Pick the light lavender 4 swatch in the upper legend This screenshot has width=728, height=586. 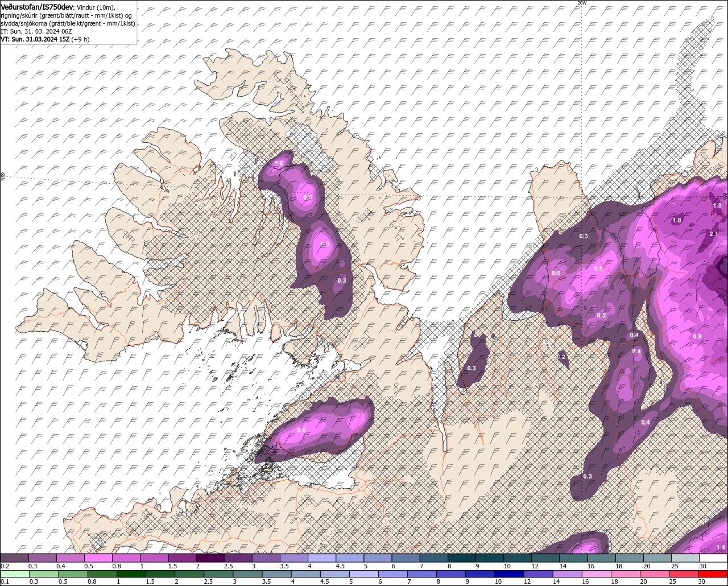coord(322,558)
